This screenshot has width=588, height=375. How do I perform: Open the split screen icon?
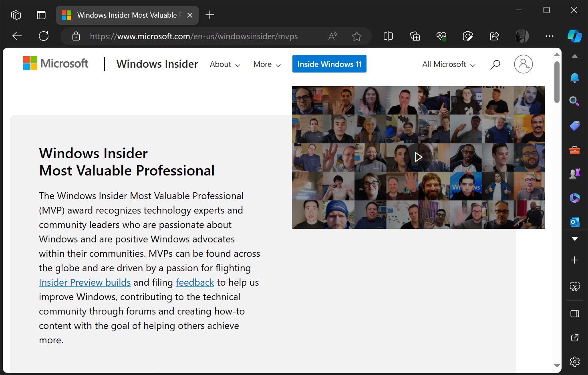(388, 36)
